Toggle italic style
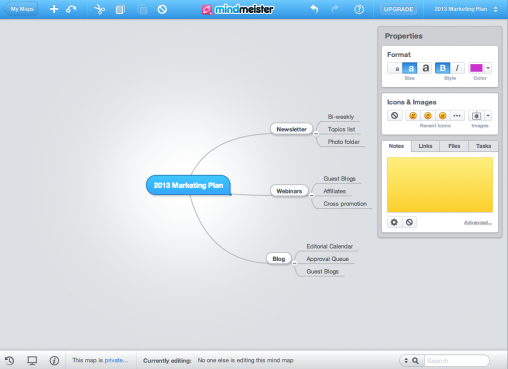The image size is (508, 369). point(457,68)
